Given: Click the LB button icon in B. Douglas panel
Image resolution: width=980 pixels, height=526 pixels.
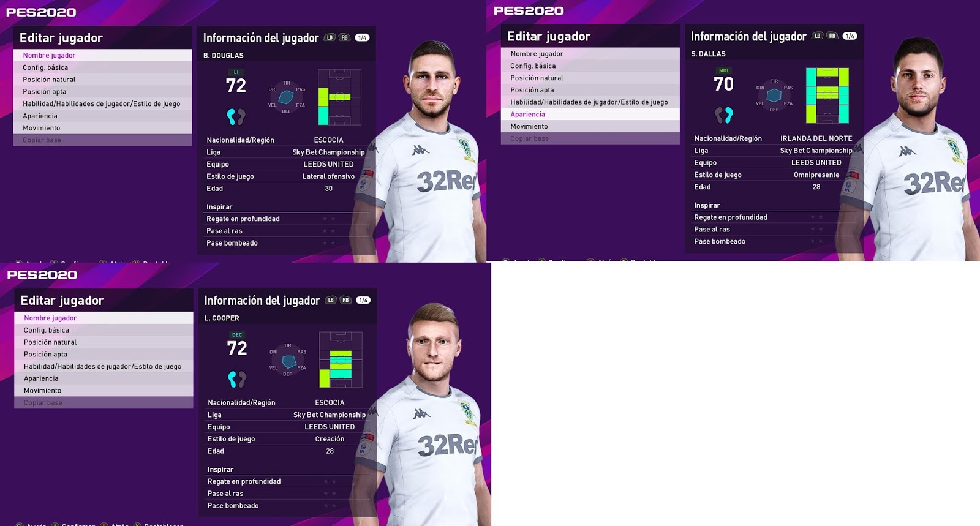Looking at the screenshot, I should click(330, 37).
